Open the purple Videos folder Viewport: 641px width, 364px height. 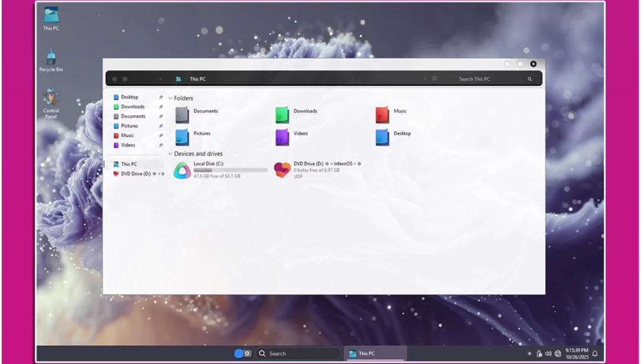282,137
